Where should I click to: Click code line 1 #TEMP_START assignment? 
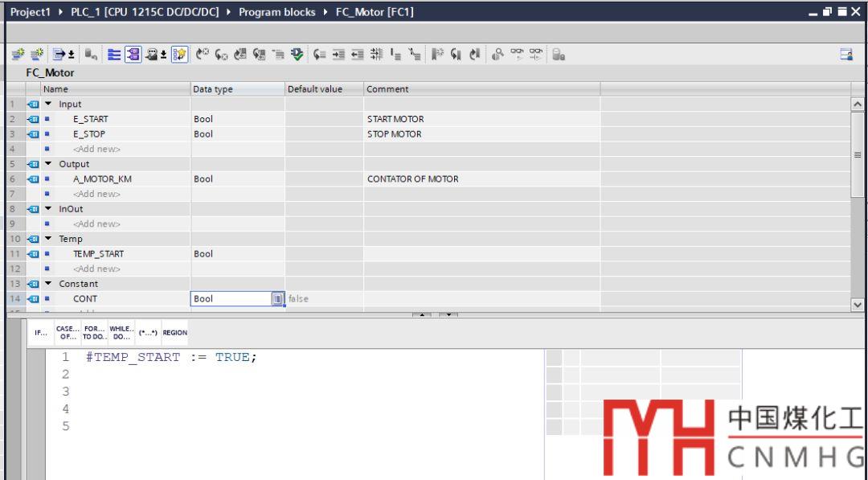(172, 357)
